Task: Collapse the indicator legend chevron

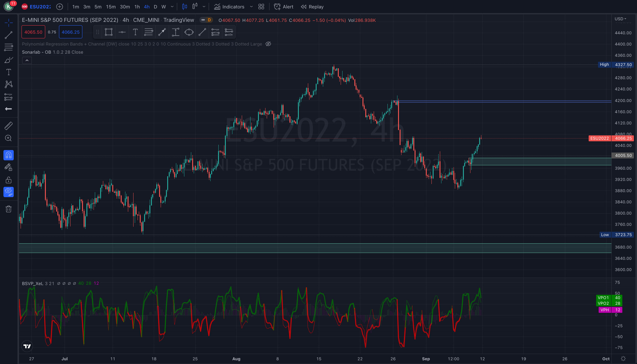Action: point(27,60)
